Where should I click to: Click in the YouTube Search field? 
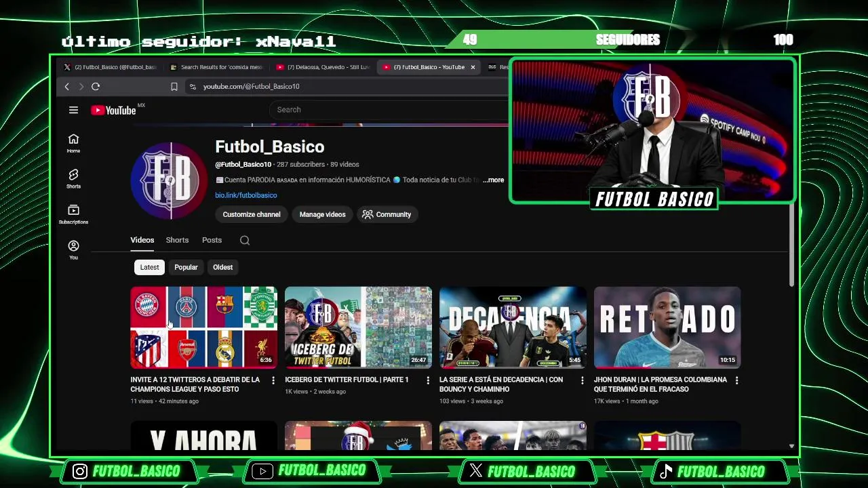(390, 110)
